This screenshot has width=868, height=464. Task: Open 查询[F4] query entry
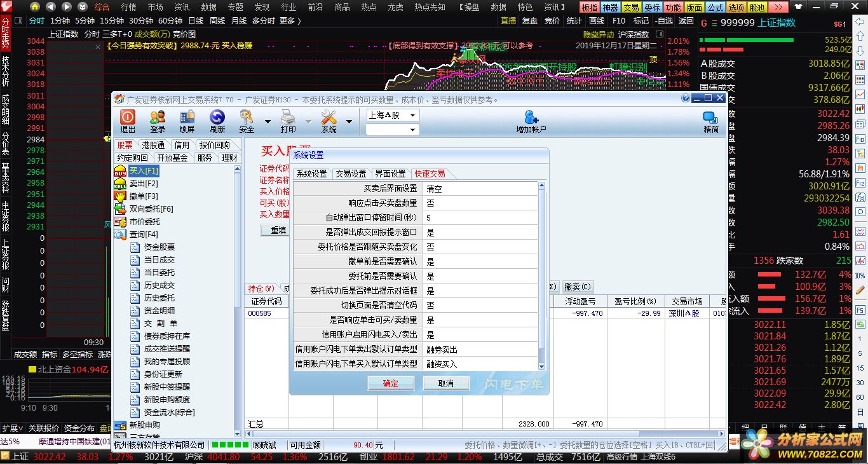coord(144,235)
